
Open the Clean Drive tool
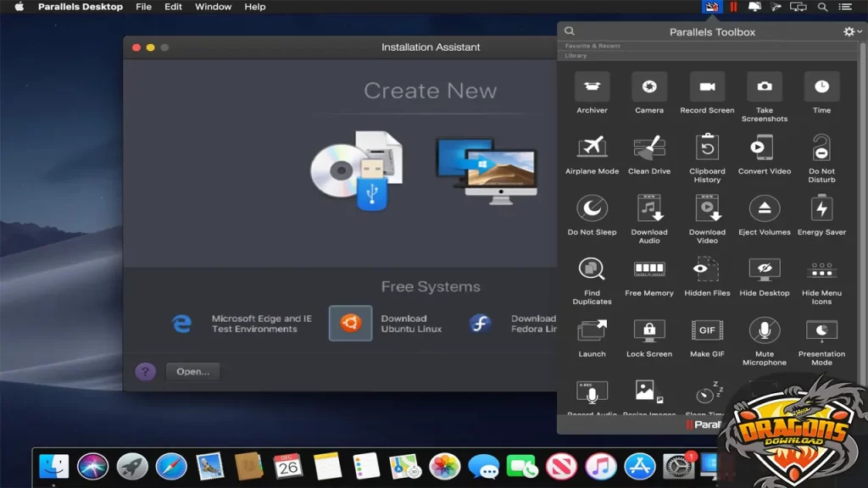(649, 152)
